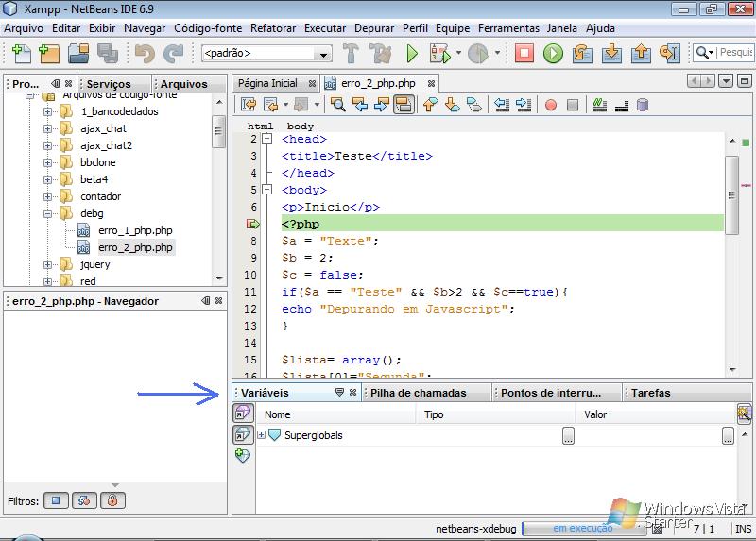Shift line left in editor toolbar
The image size is (756, 541).
(x=502, y=105)
